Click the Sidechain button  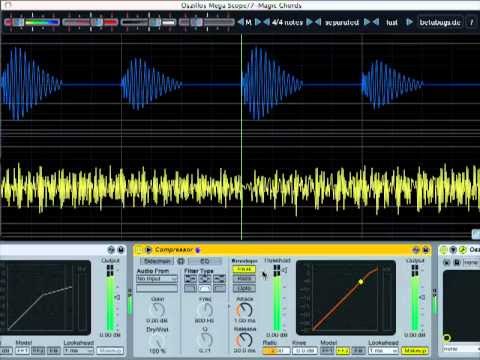pyautogui.click(x=157, y=261)
